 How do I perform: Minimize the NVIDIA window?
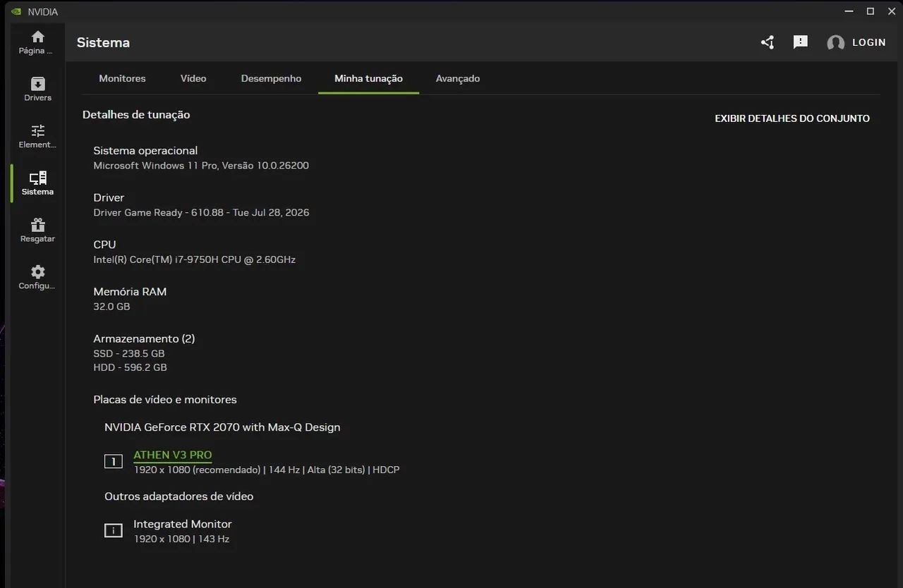pyautogui.click(x=849, y=11)
